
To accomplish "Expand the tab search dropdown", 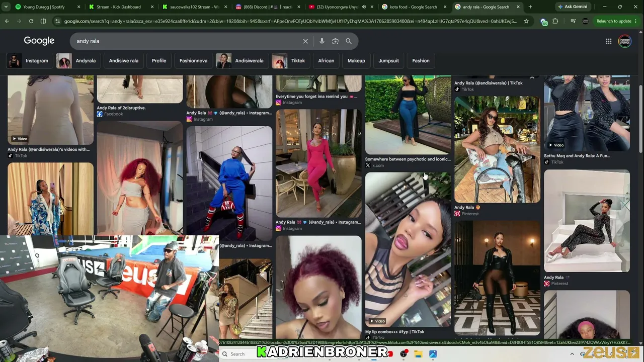I will click(7, 7).
